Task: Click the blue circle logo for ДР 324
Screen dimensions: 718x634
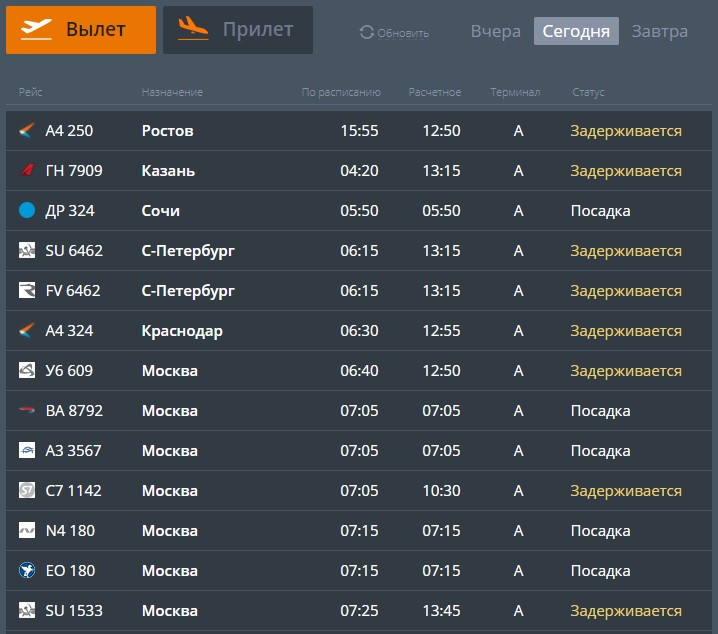Action: point(27,210)
